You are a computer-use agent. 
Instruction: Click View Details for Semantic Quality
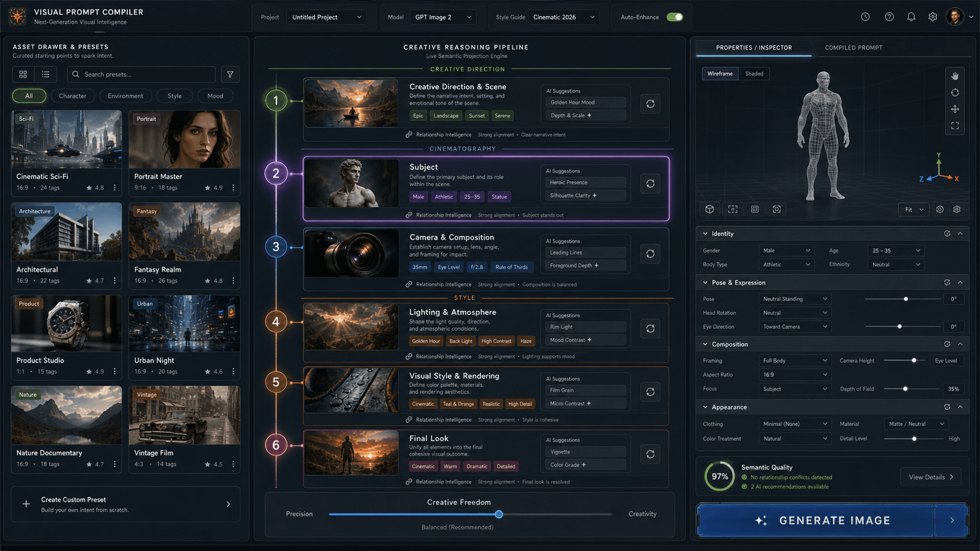(931, 477)
